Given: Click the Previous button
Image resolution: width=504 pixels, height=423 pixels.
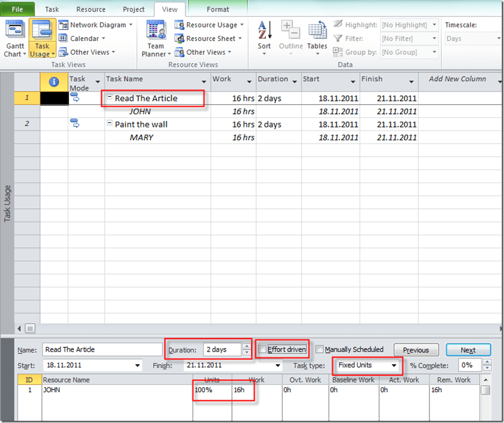Looking at the screenshot, I should point(416,350).
